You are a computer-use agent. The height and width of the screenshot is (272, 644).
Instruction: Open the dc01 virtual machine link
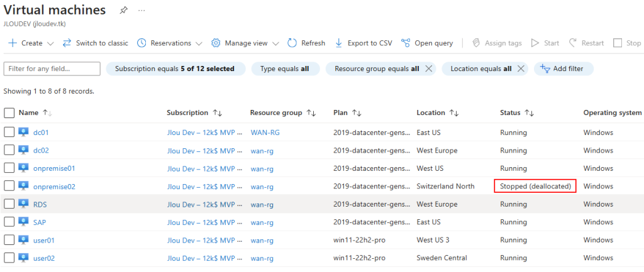(x=41, y=133)
